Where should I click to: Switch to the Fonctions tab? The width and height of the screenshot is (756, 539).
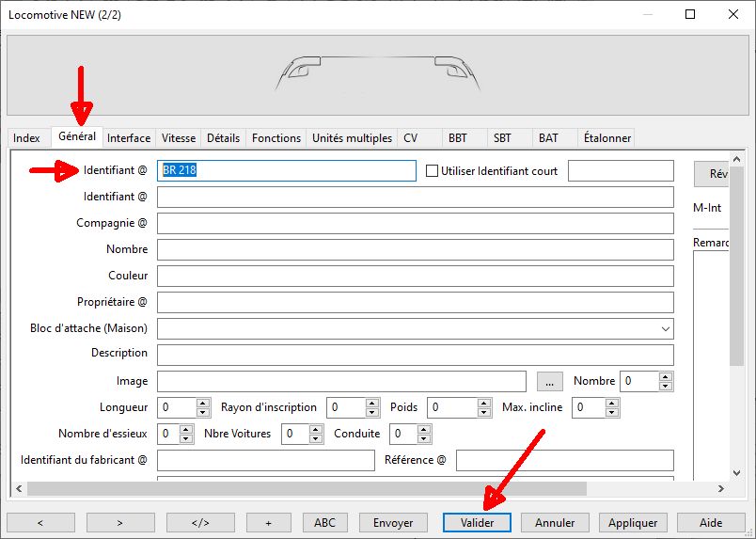tap(276, 138)
